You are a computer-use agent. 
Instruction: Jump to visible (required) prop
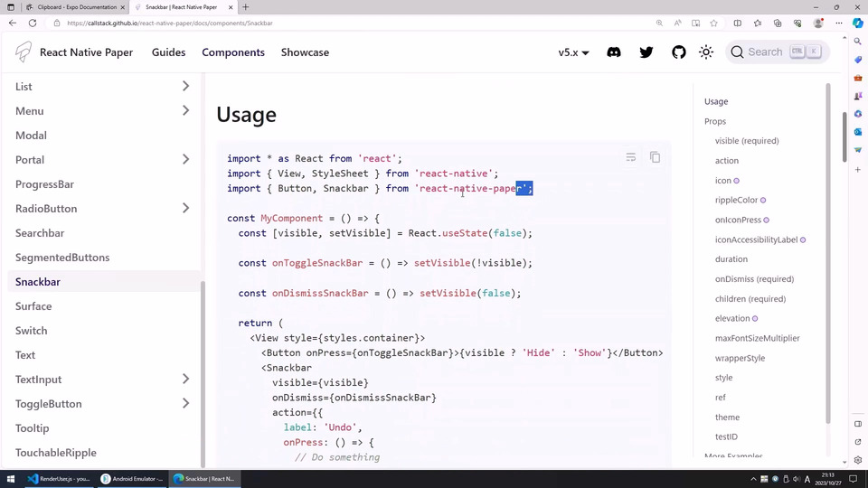click(747, 141)
